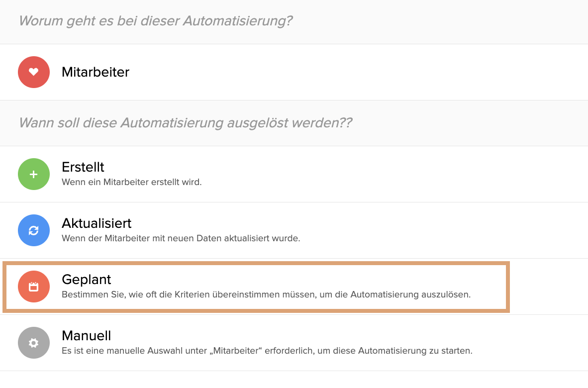
Task: Select the Manuell trigger title
Action: (x=86, y=335)
